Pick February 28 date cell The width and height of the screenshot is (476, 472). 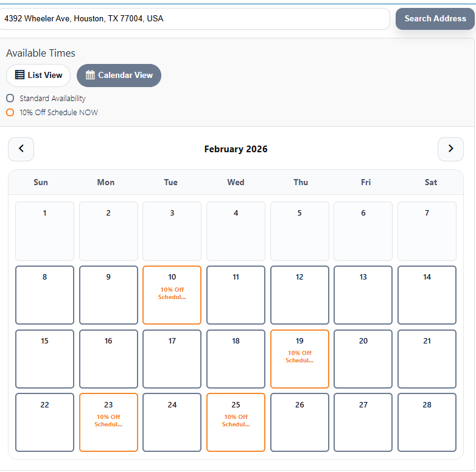point(427,422)
